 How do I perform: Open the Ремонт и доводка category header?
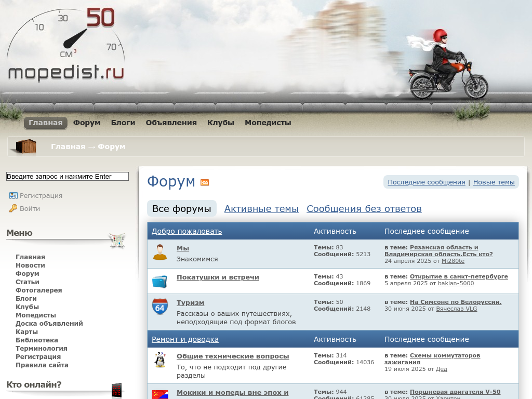point(185,339)
